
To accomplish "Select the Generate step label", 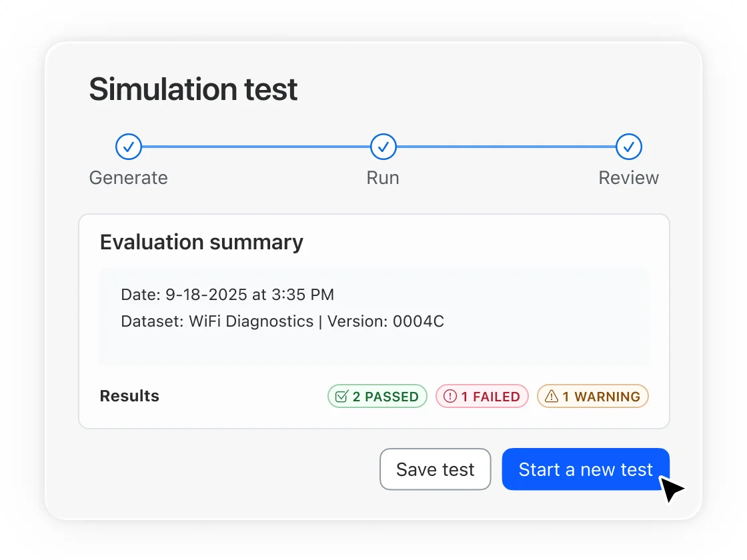I will (128, 177).
